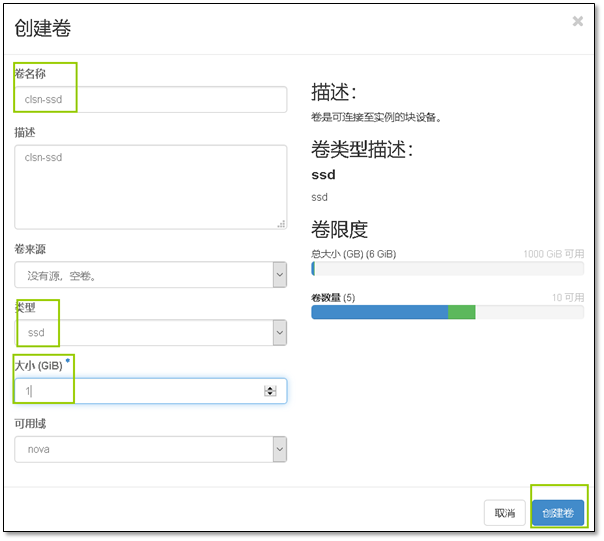The height and width of the screenshot is (541, 604).
Task: Click the size field spinner arrows
Action: click(x=270, y=391)
